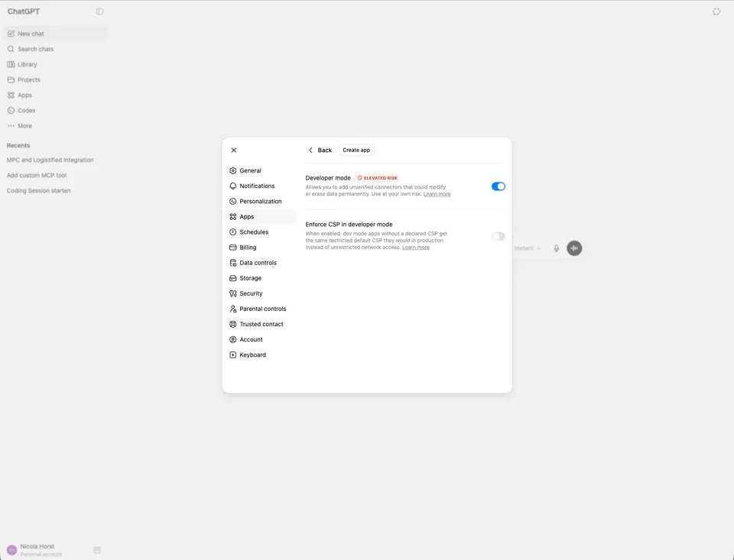Open Personalization settings tab
Image resolution: width=734 pixels, height=560 pixels.
(x=261, y=202)
